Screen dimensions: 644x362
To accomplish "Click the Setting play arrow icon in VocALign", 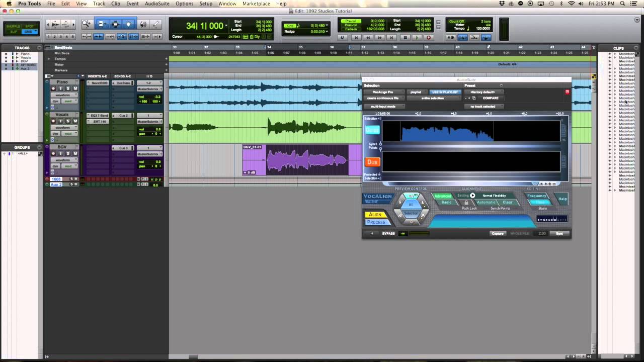I will coord(472,196).
